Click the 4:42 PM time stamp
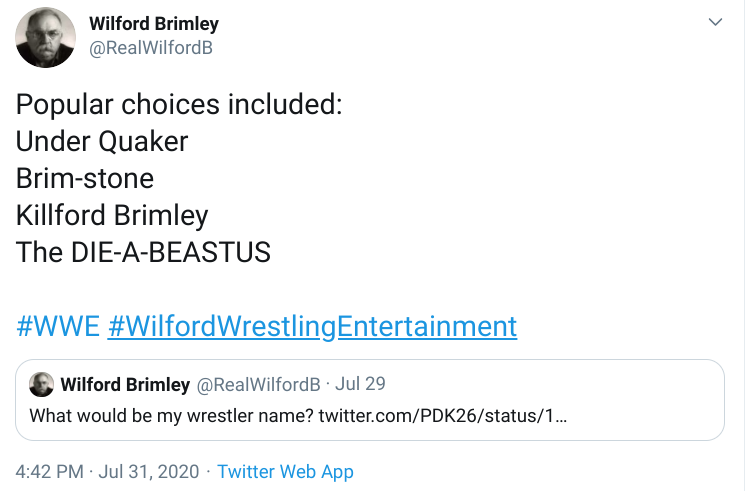The width and height of the screenshot is (746, 491). 50,471
